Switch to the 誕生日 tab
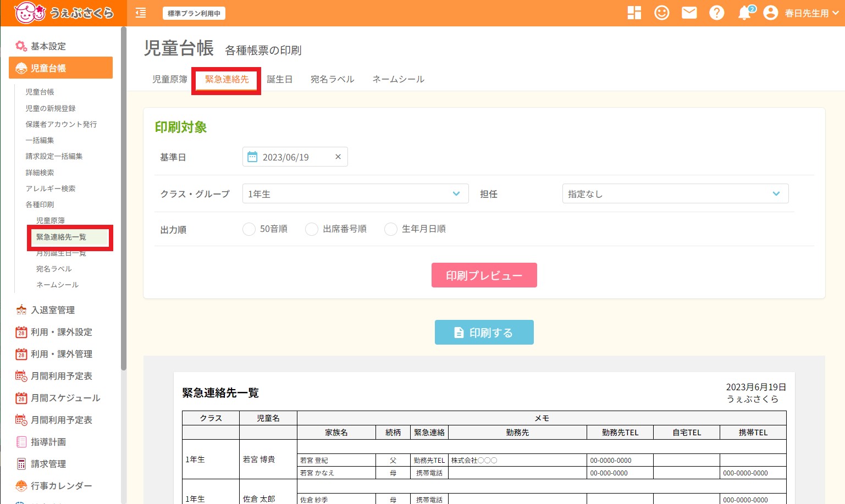The height and width of the screenshot is (504, 845). (279, 79)
